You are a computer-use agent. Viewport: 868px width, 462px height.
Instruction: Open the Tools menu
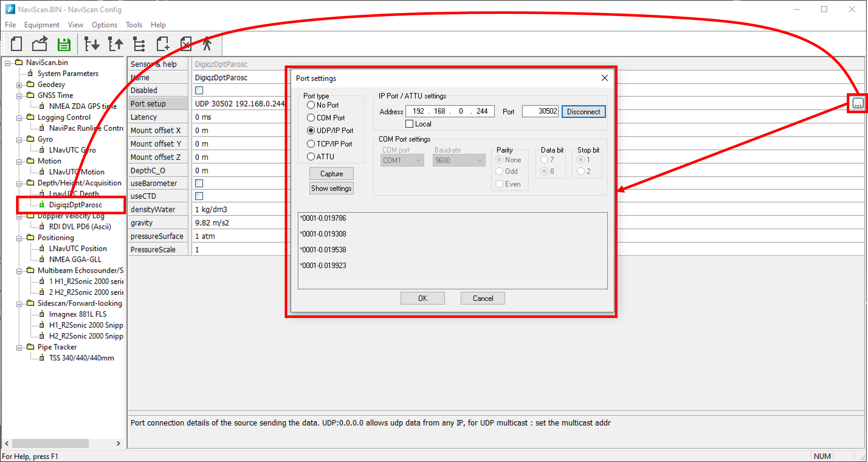click(x=134, y=25)
